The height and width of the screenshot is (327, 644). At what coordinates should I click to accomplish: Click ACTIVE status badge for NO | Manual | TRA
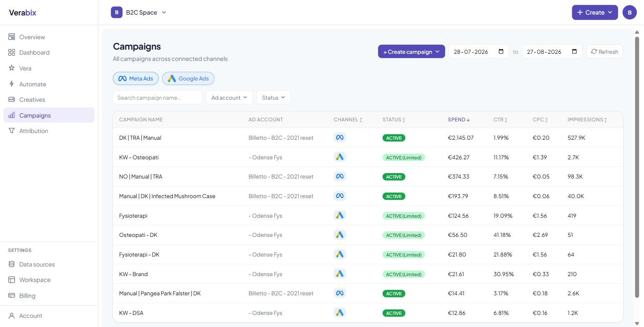pyautogui.click(x=393, y=177)
